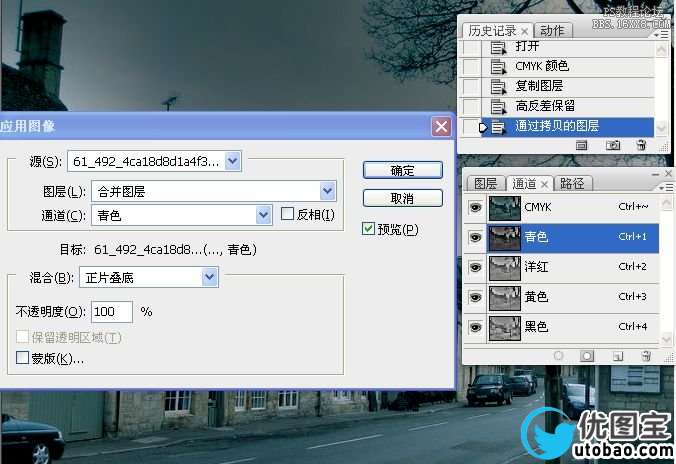Collapse the Channels panel group
Image resolution: width=676 pixels, height=464 pixels.
655,174
